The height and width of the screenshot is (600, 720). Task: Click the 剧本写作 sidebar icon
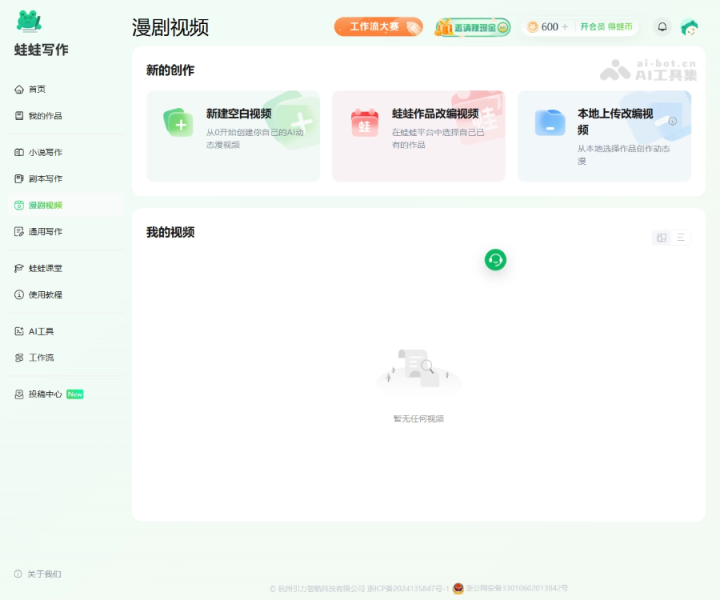[19, 179]
